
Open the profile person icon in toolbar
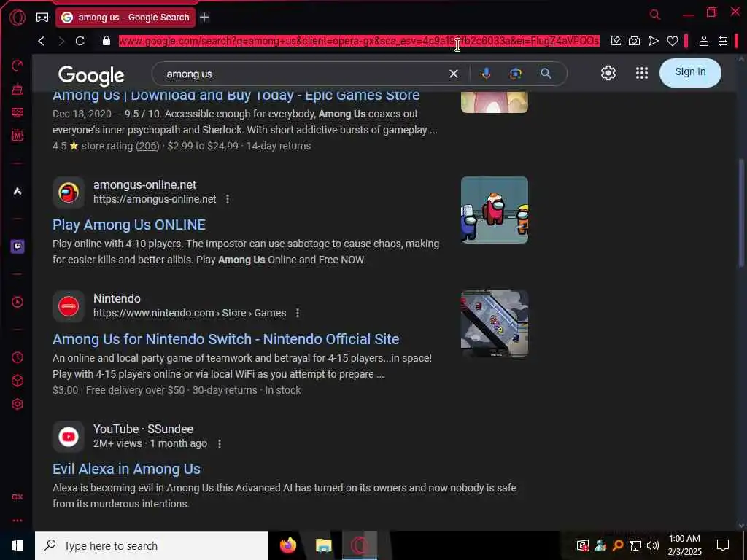point(704,41)
